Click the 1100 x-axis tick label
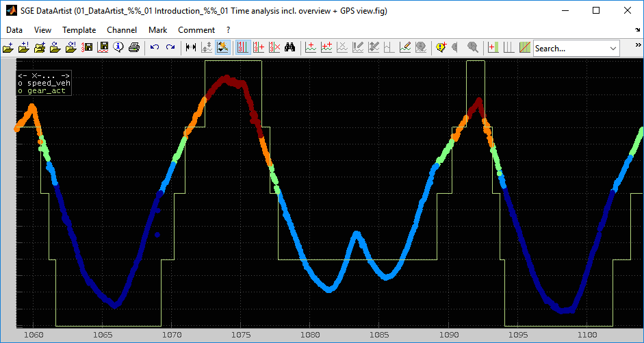 coord(587,335)
